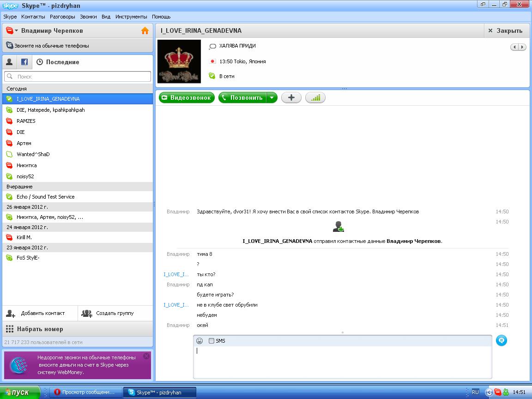Click the taskbar clock showing 14:51

(519, 392)
